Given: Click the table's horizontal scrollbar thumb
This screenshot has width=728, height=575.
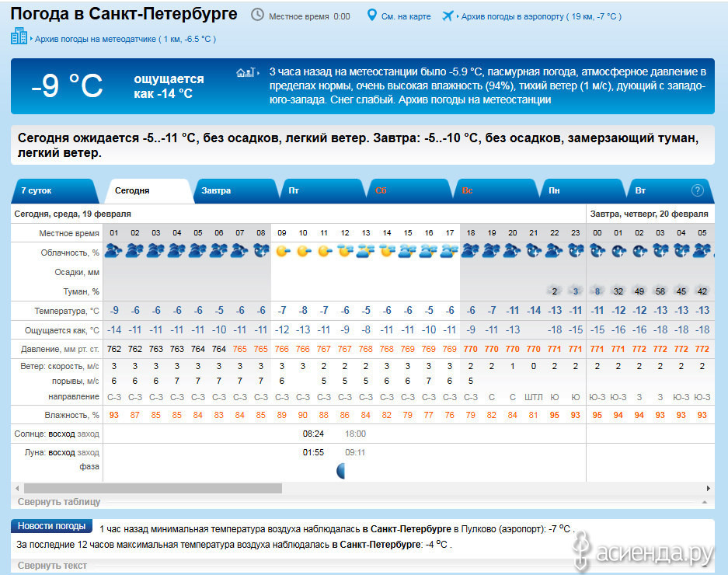Looking at the screenshot, I should coord(153,488).
